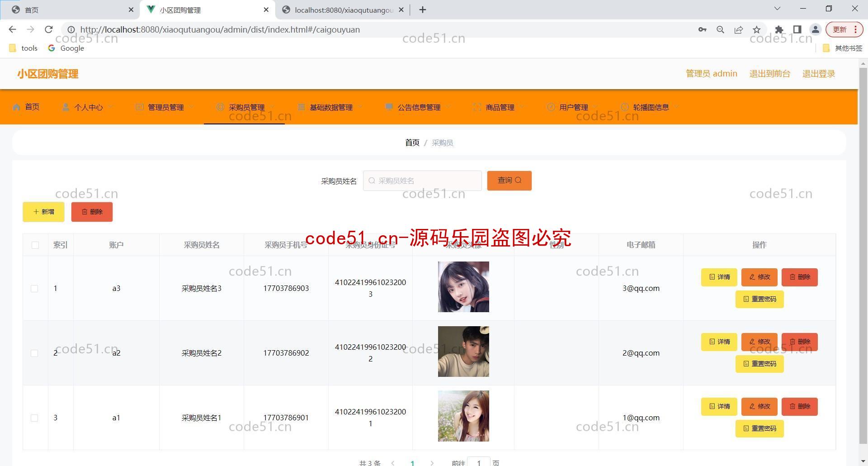Screen dimensions: 868x466
Task: Click the icon beside 采购员管理
Action: (x=220, y=107)
